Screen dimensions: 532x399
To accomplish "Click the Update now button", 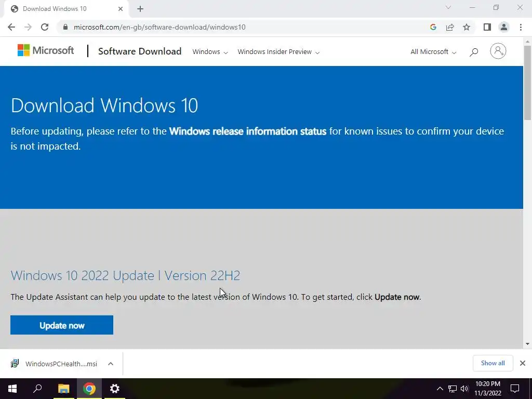I will (x=62, y=325).
